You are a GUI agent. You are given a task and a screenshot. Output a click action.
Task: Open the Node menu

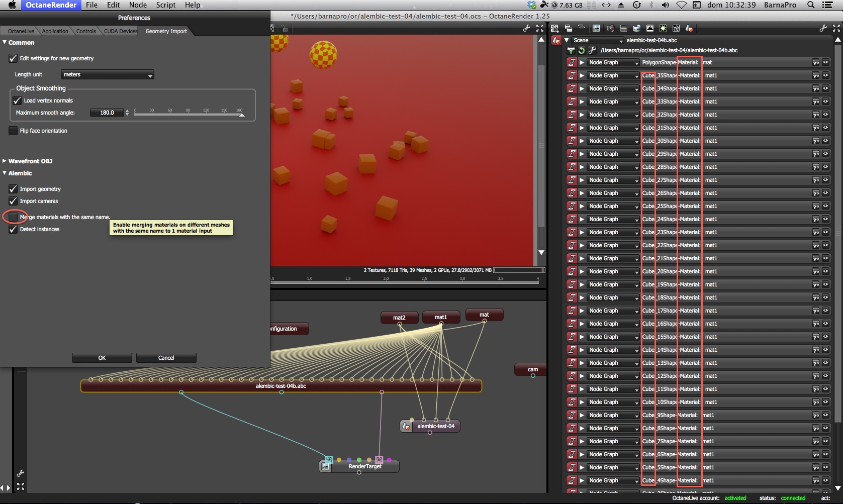tap(138, 5)
